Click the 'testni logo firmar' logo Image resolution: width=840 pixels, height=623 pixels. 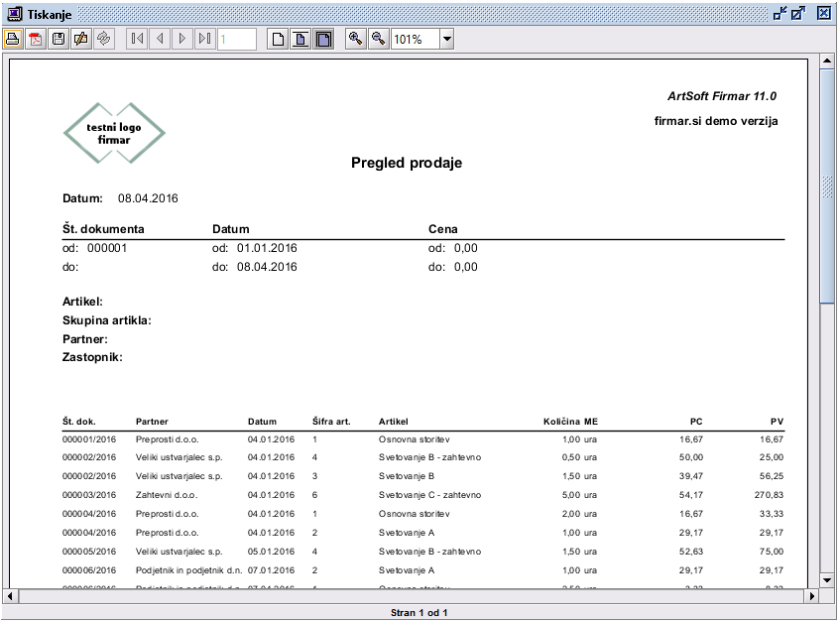[114, 133]
